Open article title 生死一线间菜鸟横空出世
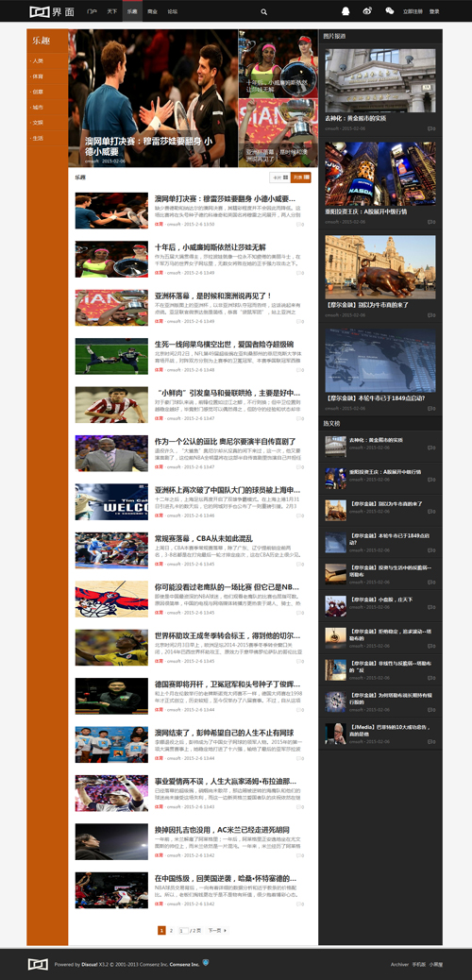472x980 pixels. tap(224, 345)
